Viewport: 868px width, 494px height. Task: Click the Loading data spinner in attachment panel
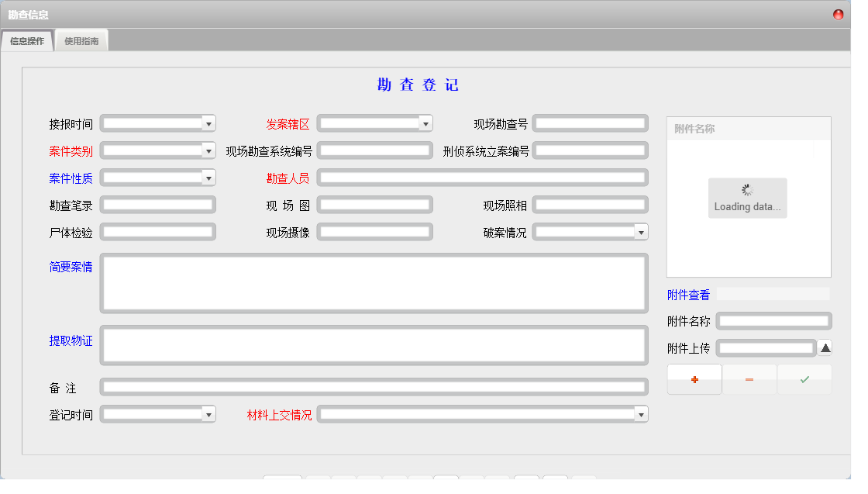[746, 198]
